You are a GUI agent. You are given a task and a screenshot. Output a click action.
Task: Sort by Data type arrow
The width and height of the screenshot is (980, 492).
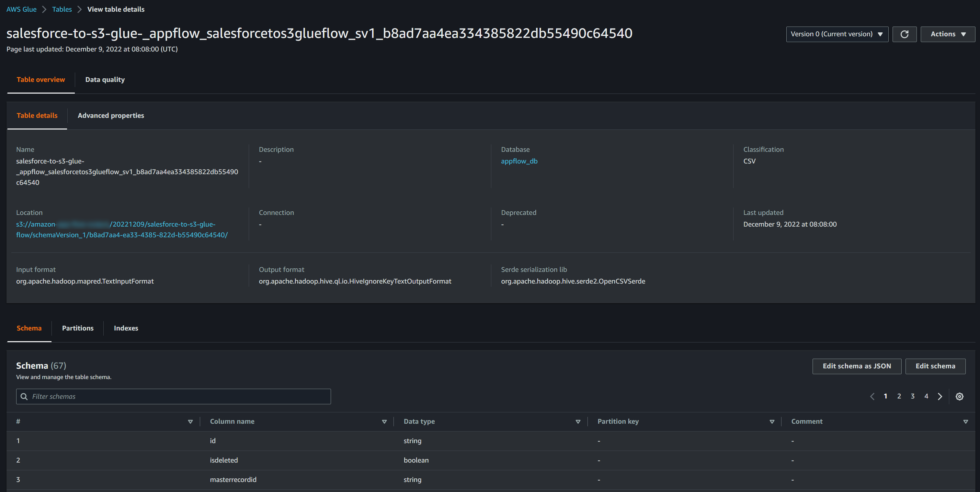pyautogui.click(x=577, y=422)
